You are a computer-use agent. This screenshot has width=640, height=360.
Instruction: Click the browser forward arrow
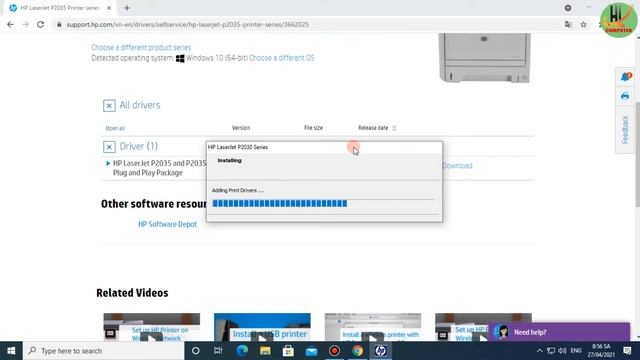[x=25, y=24]
